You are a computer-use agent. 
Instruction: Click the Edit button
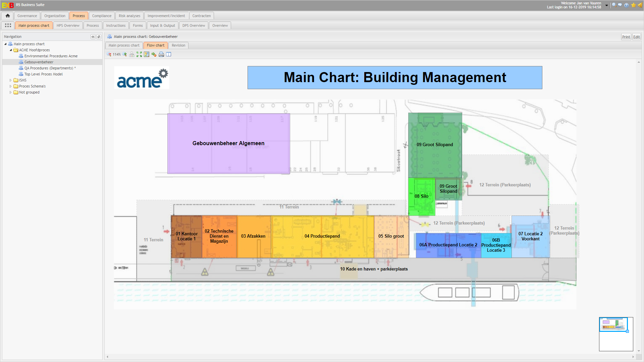click(x=636, y=37)
